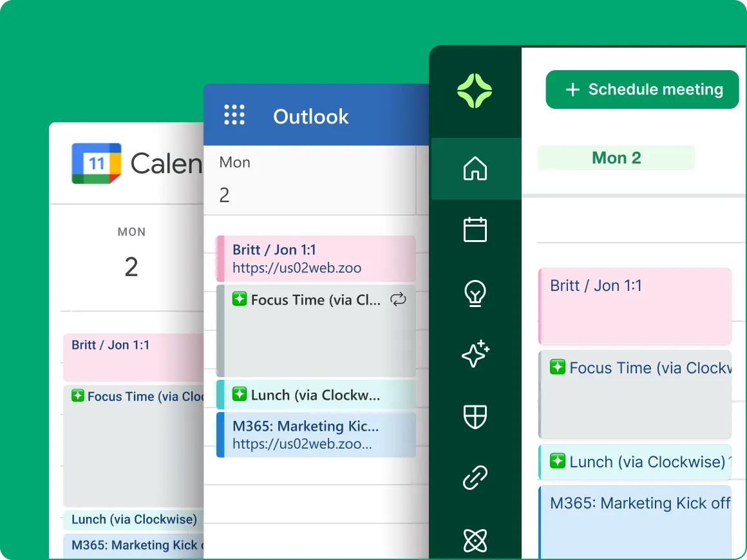Click Clockwise badge on Outlook Focus Time event
747x560 pixels.
tap(239, 299)
